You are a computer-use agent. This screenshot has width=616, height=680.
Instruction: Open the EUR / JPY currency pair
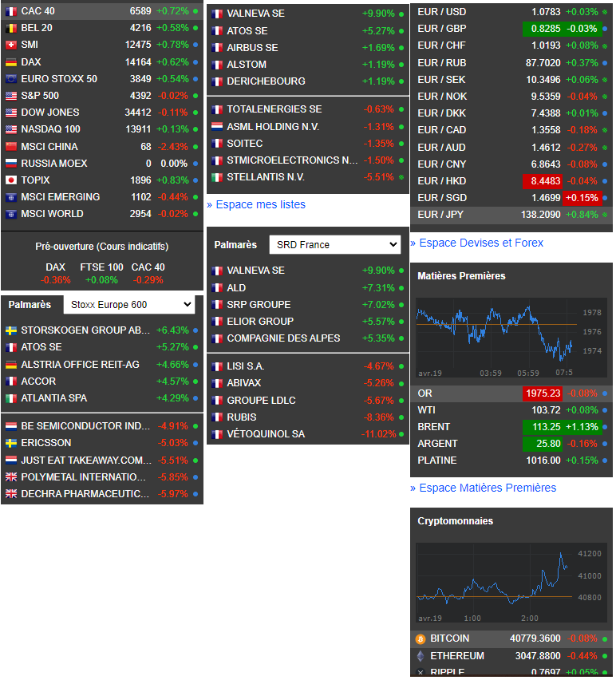tap(511, 215)
